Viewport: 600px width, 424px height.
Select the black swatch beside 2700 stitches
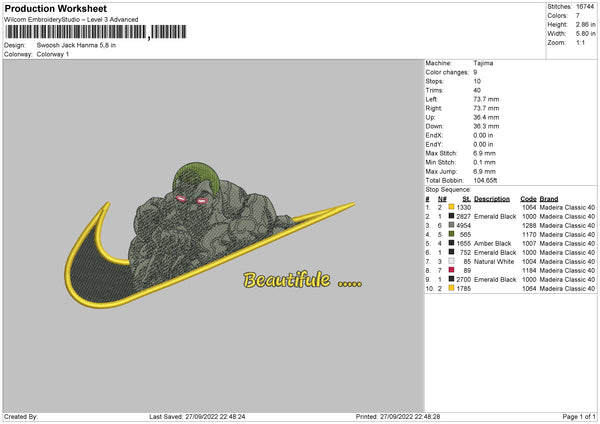pyautogui.click(x=452, y=279)
